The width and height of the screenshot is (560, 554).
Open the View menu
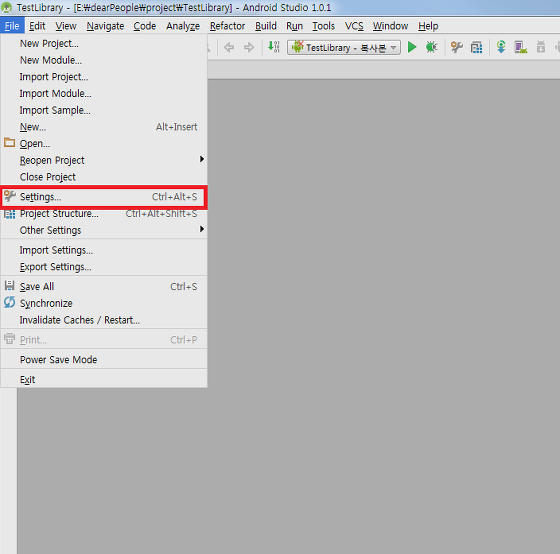coord(66,26)
